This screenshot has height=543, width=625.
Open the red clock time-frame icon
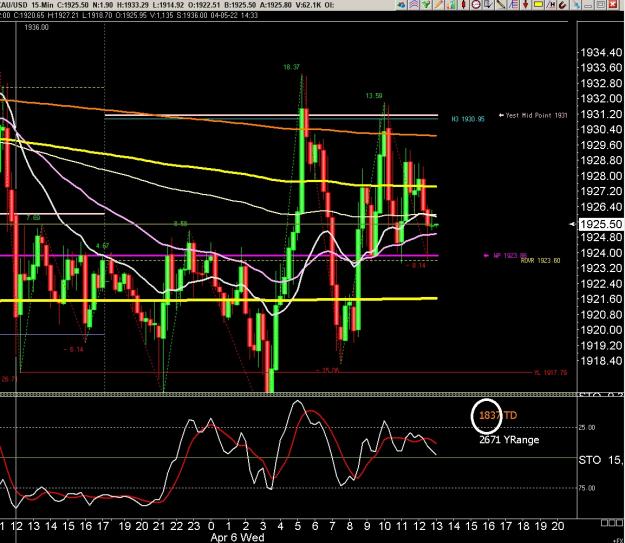point(476,5)
